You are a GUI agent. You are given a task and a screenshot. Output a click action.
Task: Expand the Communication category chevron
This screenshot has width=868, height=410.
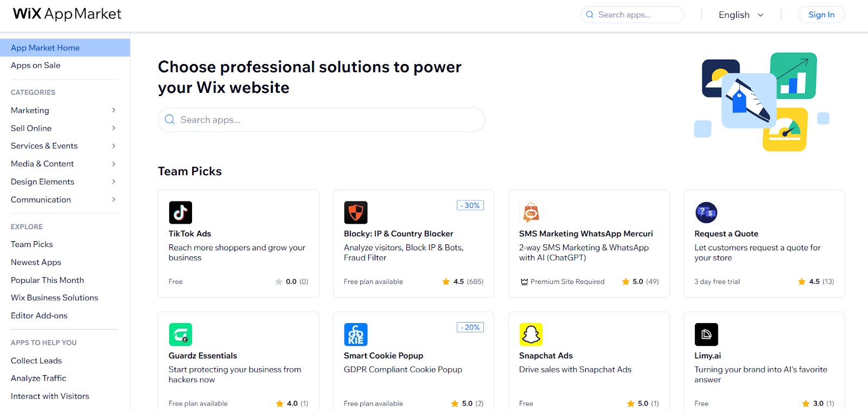(114, 199)
